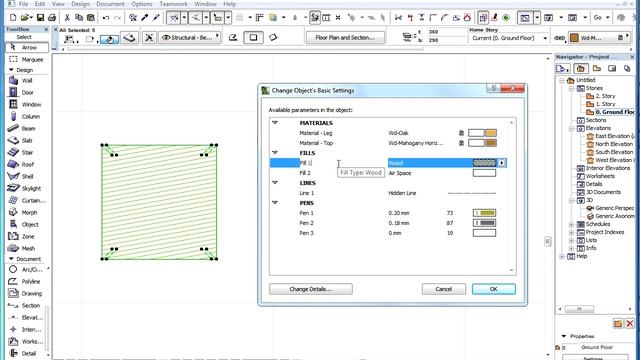Toggle the guide lines toolbar button
The image size is (640, 360).
point(173,18)
